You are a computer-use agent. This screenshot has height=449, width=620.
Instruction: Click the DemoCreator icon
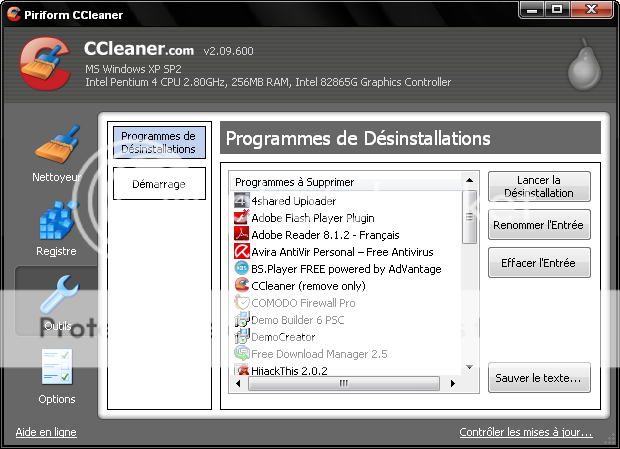242,336
